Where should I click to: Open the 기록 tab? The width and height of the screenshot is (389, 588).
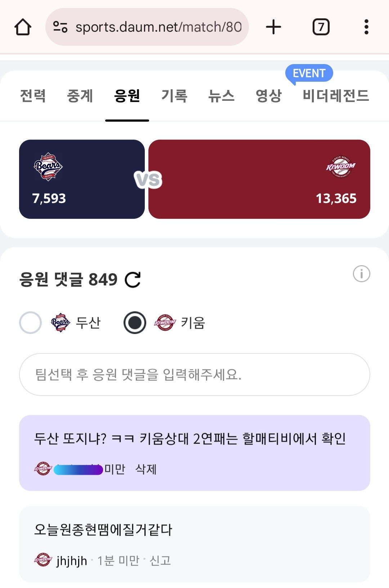(174, 96)
